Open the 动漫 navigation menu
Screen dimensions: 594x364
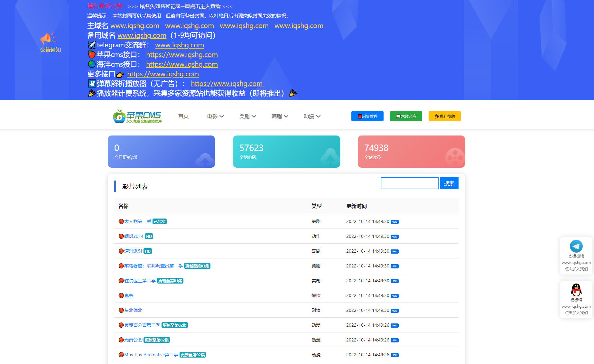311,116
